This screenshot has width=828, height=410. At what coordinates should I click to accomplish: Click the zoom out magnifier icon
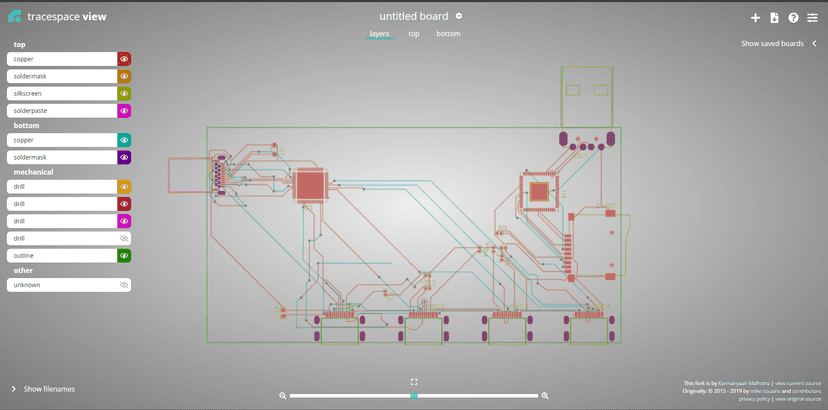(283, 396)
